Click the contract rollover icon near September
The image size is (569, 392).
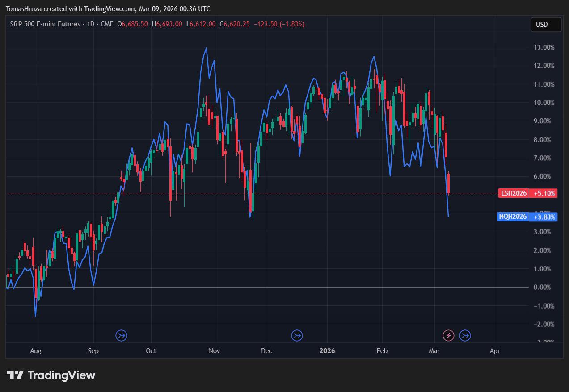(x=121, y=335)
